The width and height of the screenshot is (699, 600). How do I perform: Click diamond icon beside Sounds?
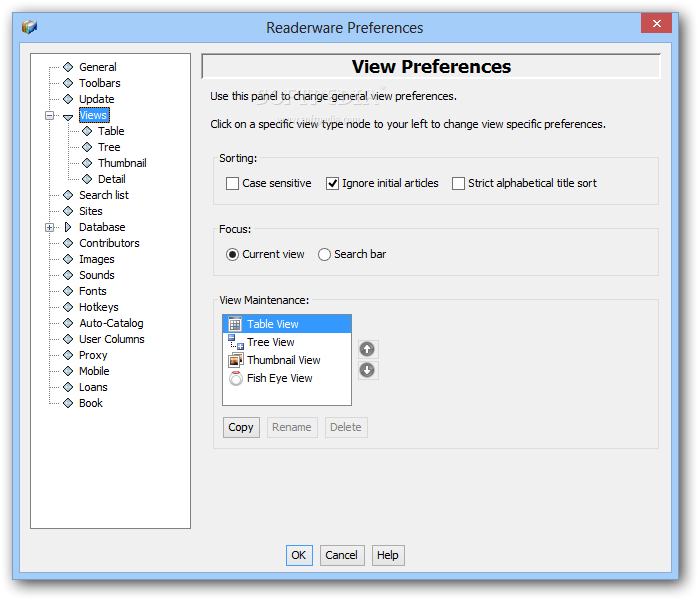click(68, 275)
